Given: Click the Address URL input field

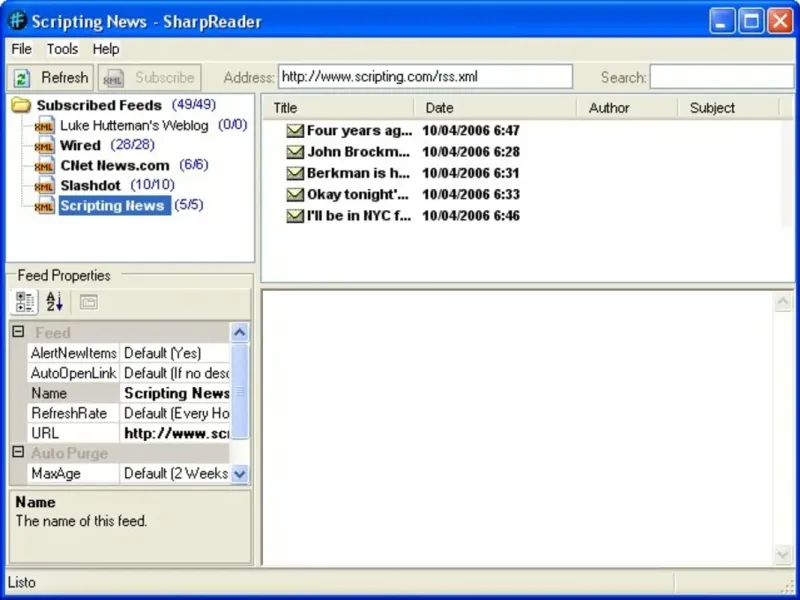Looking at the screenshot, I should tap(426, 77).
